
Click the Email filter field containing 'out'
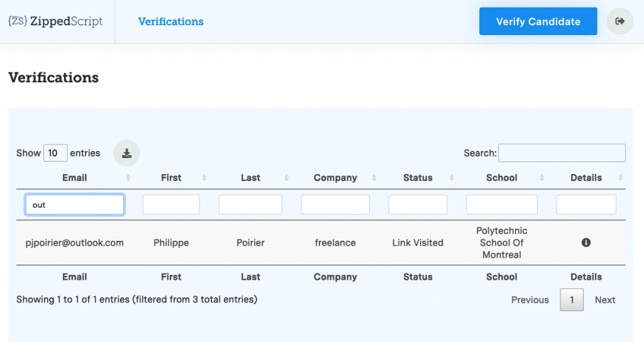point(75,205)
